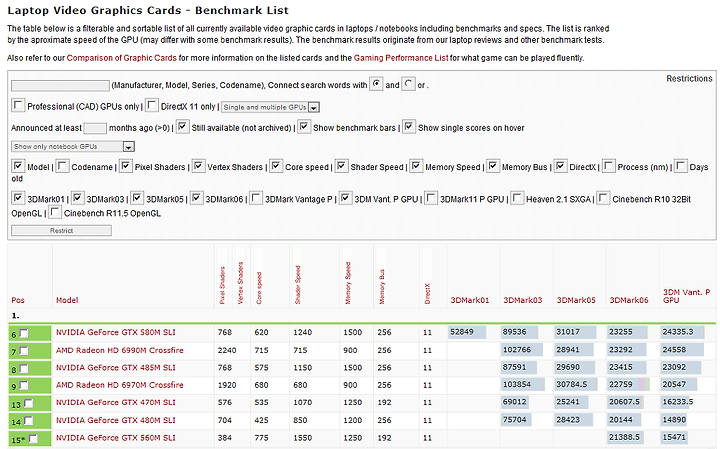Enable the 3DMark Vantage P checkbox
The image size is (720, 449).
tap(256, 198)
